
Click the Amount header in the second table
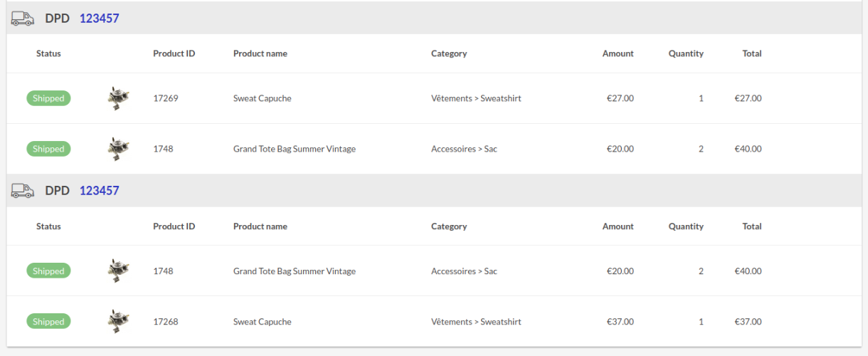[618, 226]
